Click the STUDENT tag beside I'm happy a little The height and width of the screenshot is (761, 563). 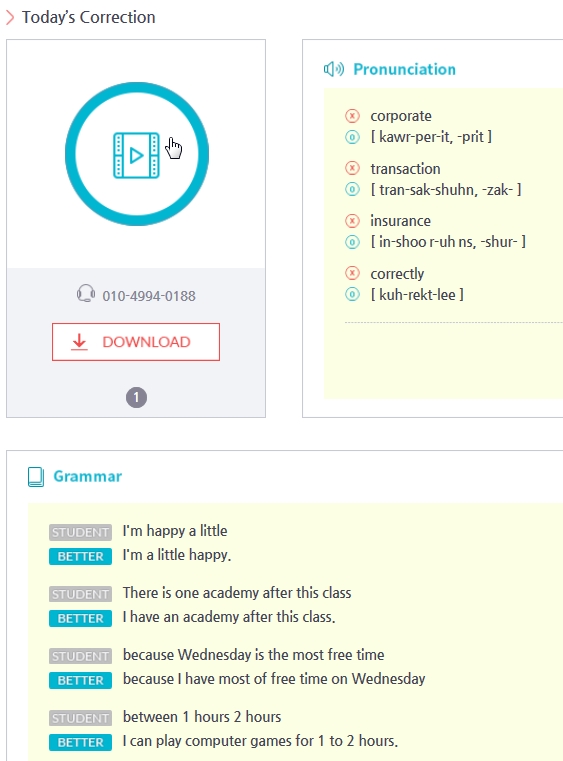[x=81, y=532]
